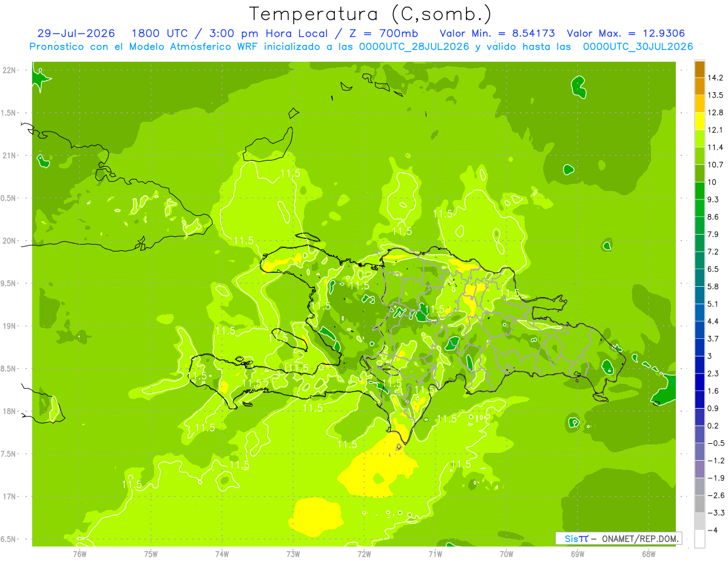Viewport: 728px width, 562px height.
Task: Click initialization stamp '0000UTC_28JUL2026'
Action: 414,47
